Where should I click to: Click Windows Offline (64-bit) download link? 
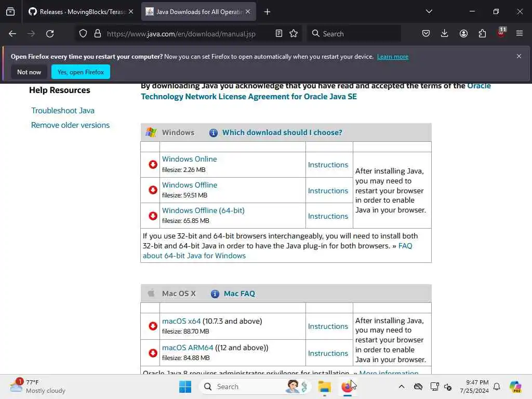pos(203,210)
